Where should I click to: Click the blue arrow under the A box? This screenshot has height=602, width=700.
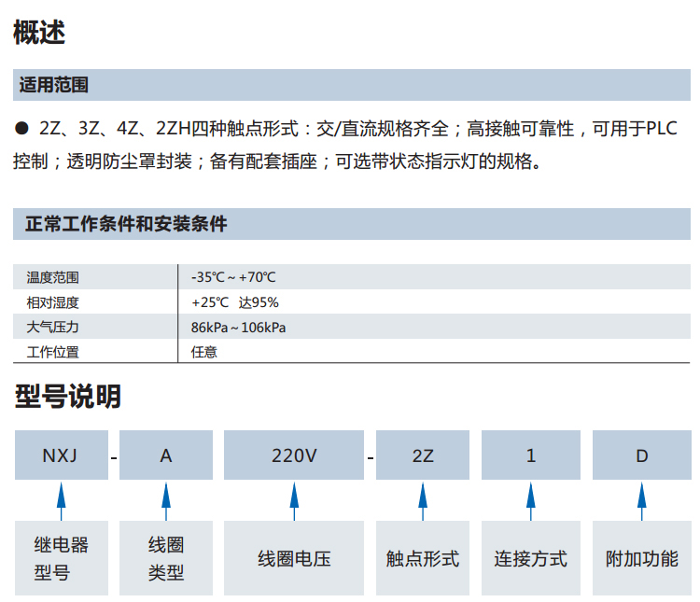pyautogui.click(x=166, y=501)
